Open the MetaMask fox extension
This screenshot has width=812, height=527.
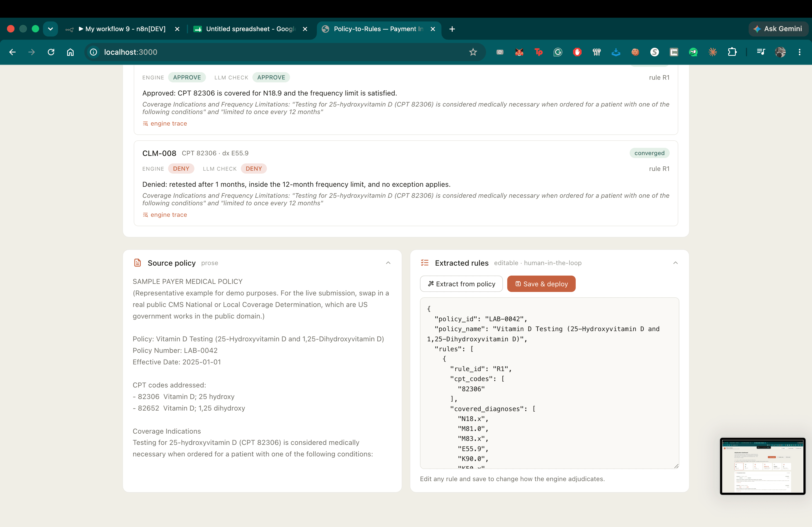(x=519, y=52)
